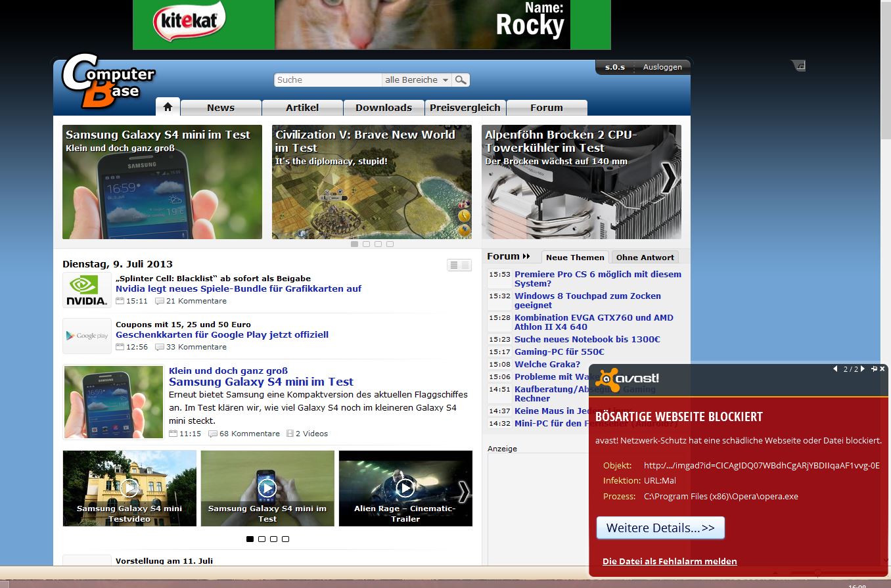Image resolution: width=891 pixels, height=588 pixels.
Task: Click comments icon for 33 Kommentare
Action: pyautogui.click(x=160, y=347)
